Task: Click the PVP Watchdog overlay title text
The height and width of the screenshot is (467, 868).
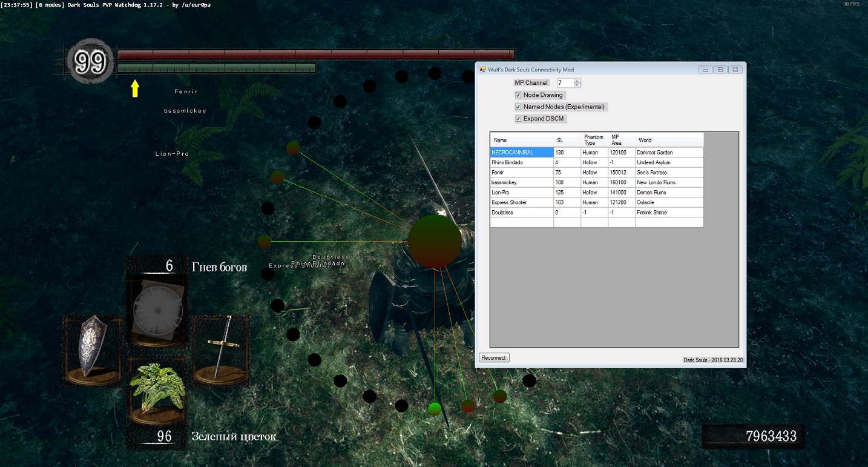Action: point(139,5)
